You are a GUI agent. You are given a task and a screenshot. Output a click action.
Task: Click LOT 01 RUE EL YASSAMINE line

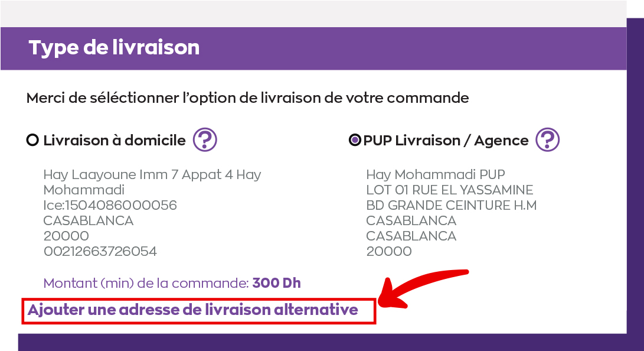pos(450,190)
